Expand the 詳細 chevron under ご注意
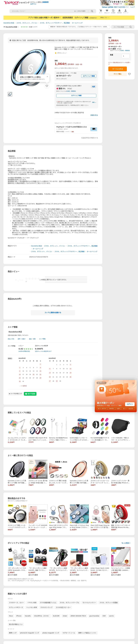This screenshot has width=138, height=644. pyautogui.click(x=94, y=103)
